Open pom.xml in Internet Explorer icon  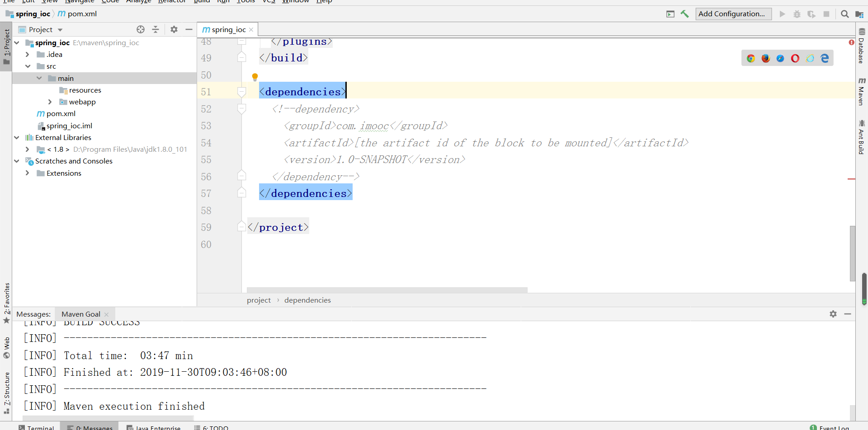tap(810, 58)
